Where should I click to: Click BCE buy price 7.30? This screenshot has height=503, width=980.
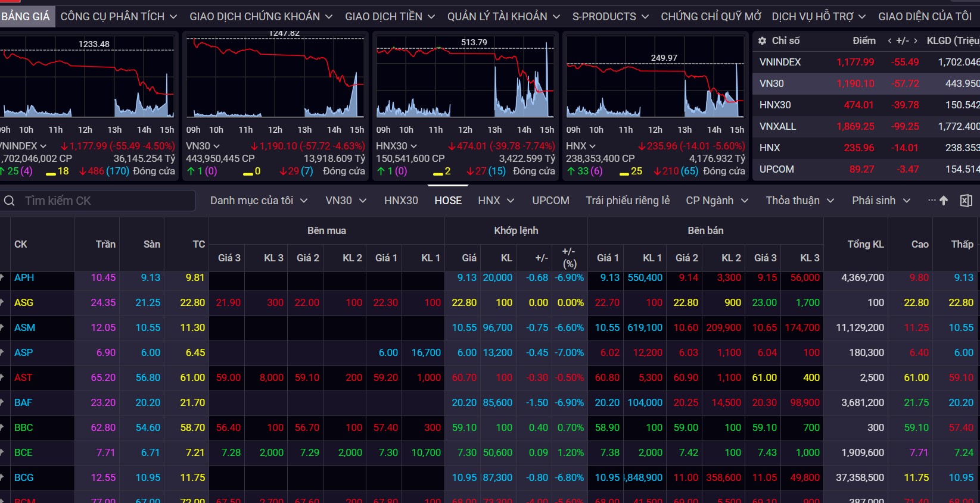coord(388,452)
